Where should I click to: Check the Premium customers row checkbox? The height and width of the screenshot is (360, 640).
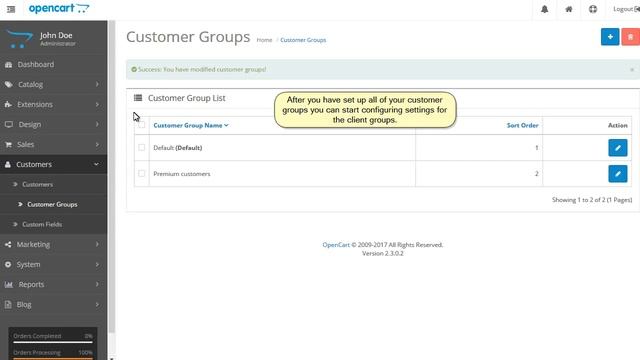(142, 173)
